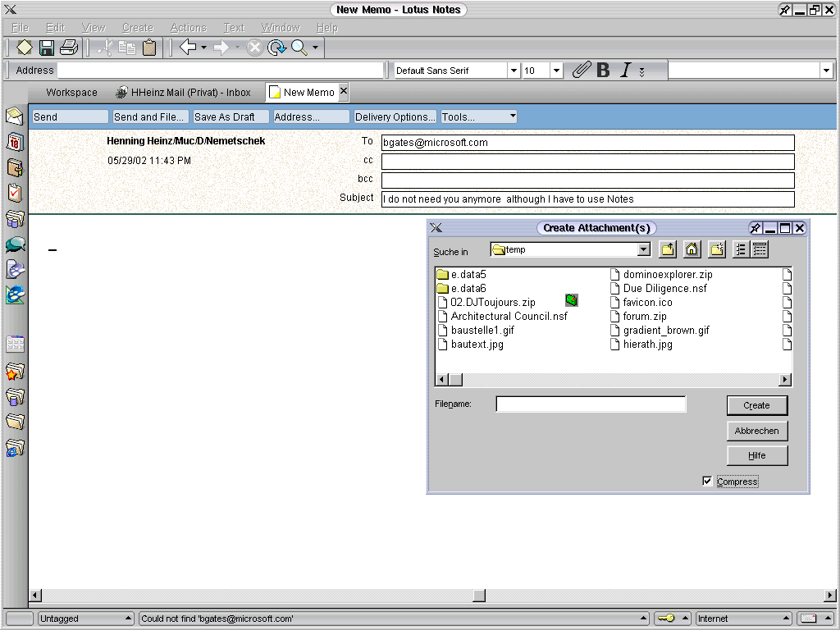The image size is (840, 630).
Task: Click the Create button in dialog
Action: [x=757, y=405]
